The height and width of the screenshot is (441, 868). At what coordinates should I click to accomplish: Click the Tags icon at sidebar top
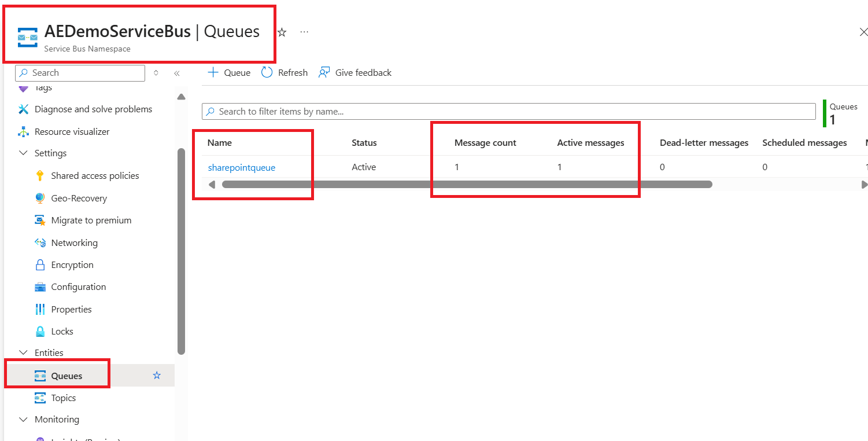pyautogui.click(x=24, y=89)
